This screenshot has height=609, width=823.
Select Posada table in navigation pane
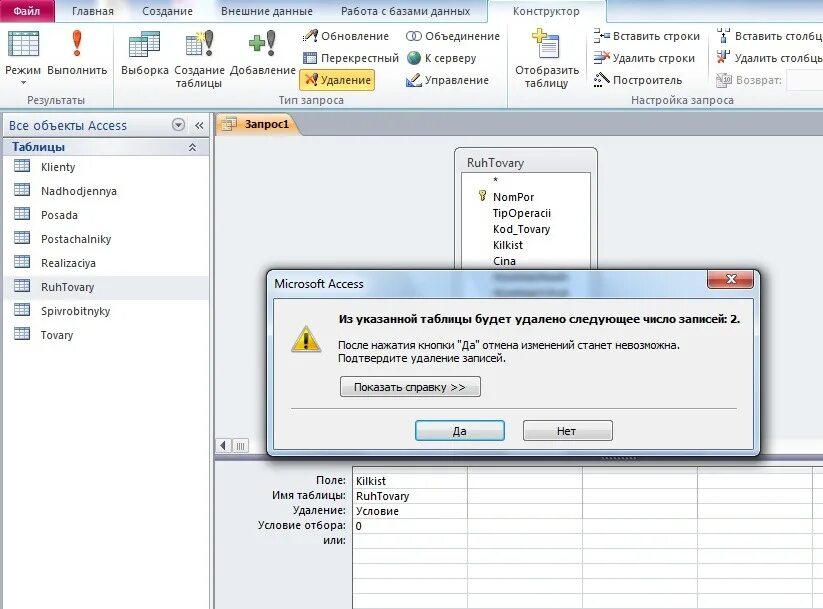tap(106, 215)
